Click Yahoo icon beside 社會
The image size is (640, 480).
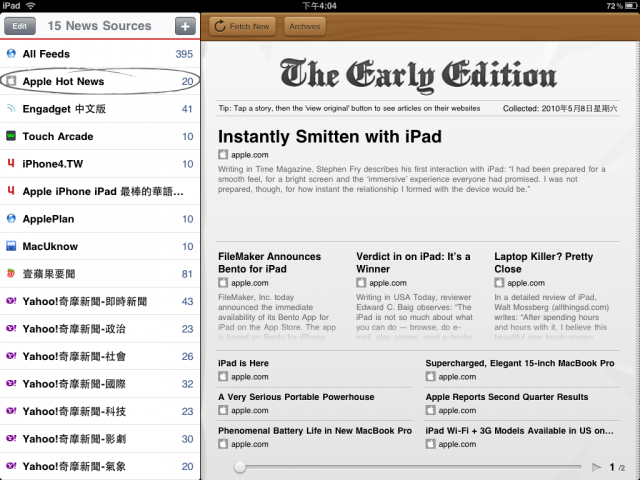[x=11, y=356]
